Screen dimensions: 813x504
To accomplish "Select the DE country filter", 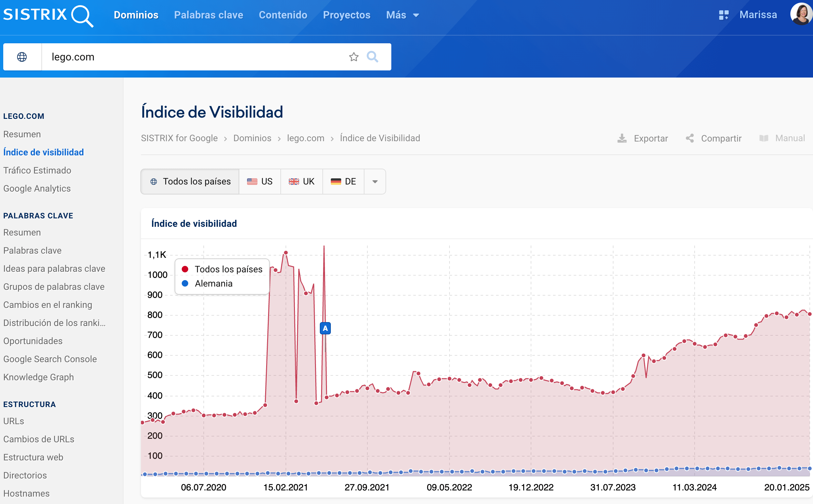I will pos(343,182).
